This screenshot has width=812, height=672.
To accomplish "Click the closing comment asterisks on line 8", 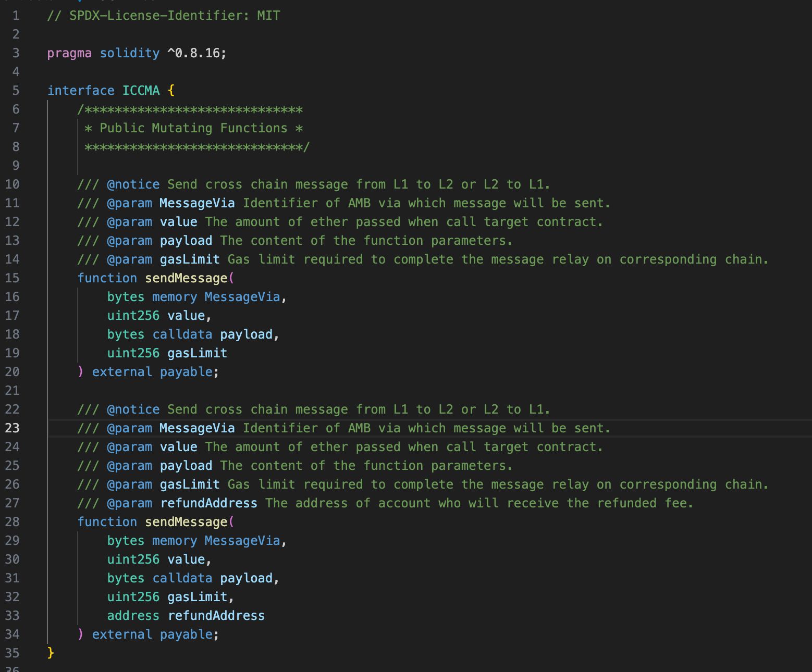I will pyautogui.click(x=197, y=147).
